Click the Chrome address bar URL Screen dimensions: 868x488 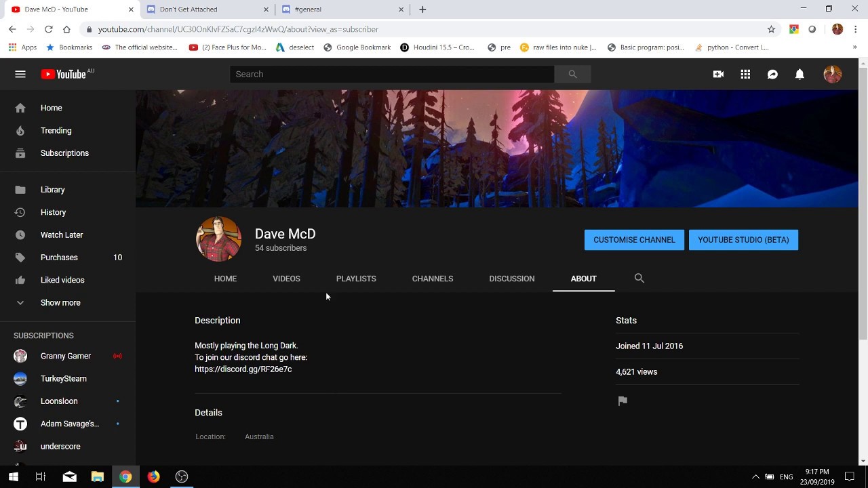point(238,29)
